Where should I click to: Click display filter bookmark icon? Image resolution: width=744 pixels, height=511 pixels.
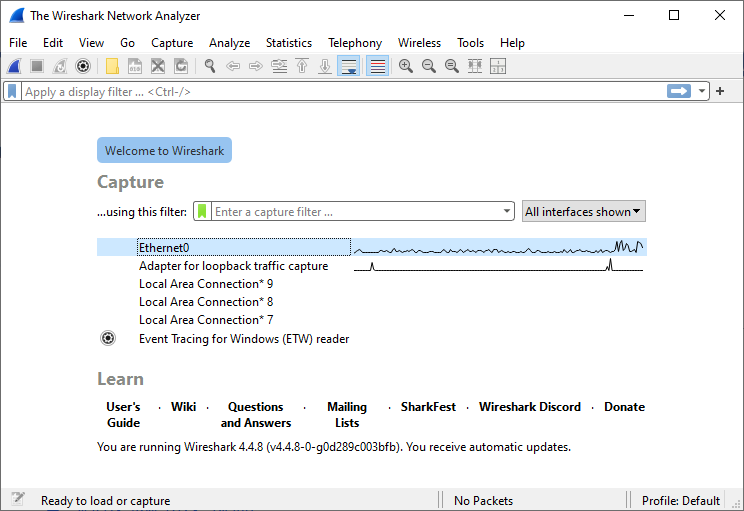pyautogui.click(x=12, y=92)
